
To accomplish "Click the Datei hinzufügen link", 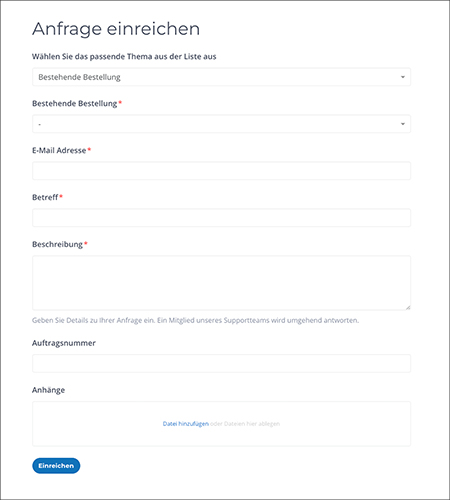I will (x=186, y=424).
